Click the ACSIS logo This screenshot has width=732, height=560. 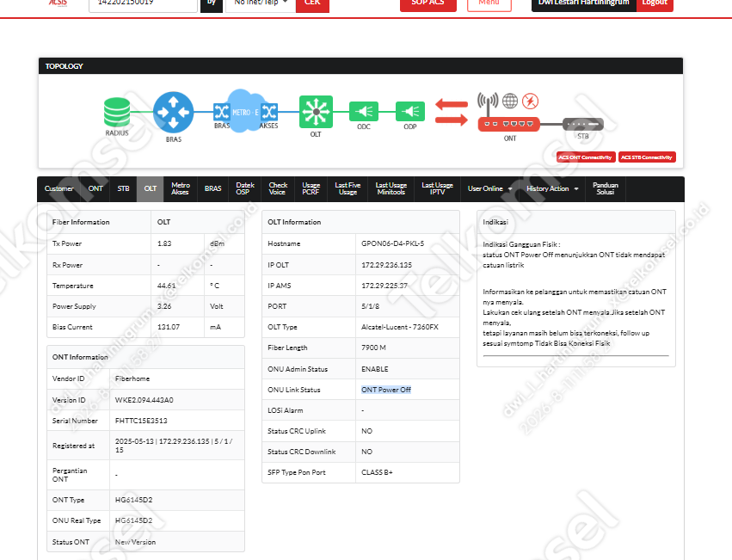click(58, 3)
